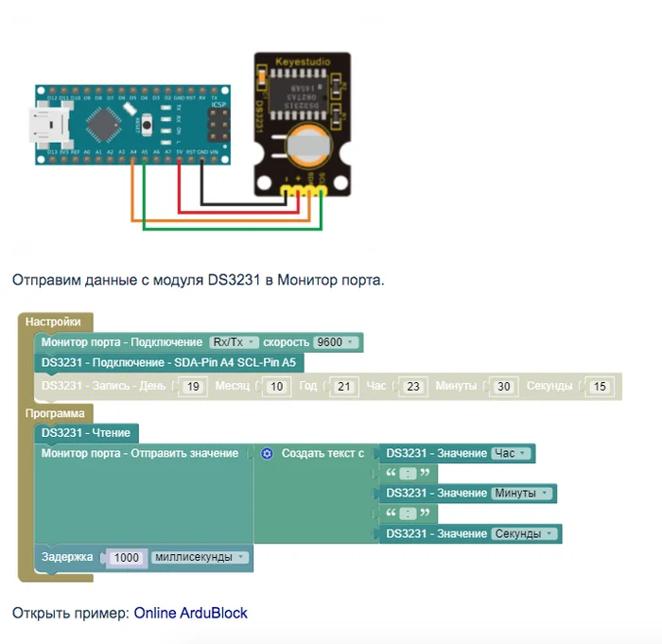Click the delay value 1000 field
The width and height of the screenshot is (662, 644).
126,557
